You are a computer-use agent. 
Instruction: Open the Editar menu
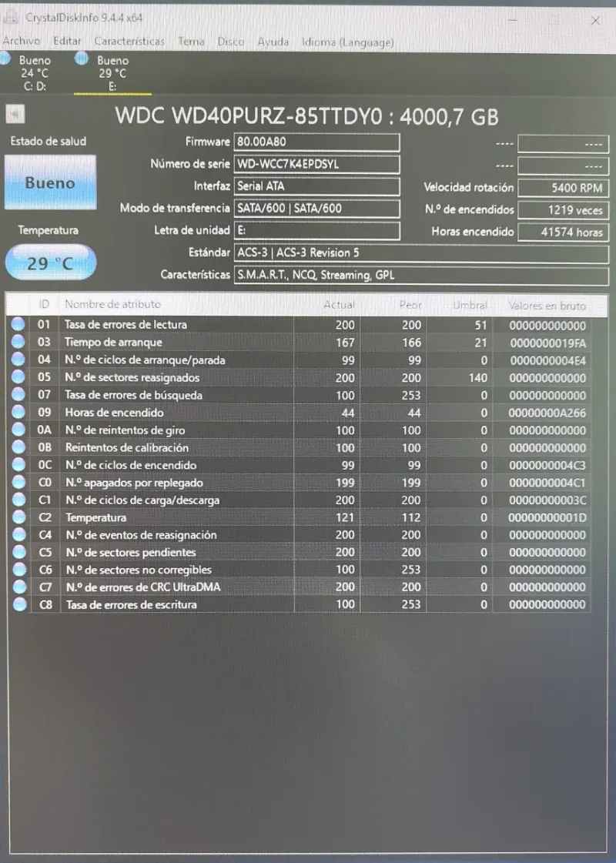(67, 41)
